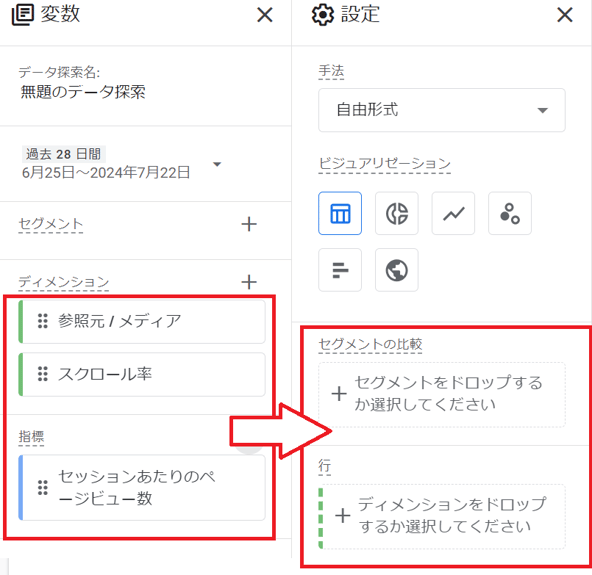Image resolution: width=592 pixels, height=575 pixels.
Task: Expand the date range dropdown arrow
Action: [x=217, y=164]
